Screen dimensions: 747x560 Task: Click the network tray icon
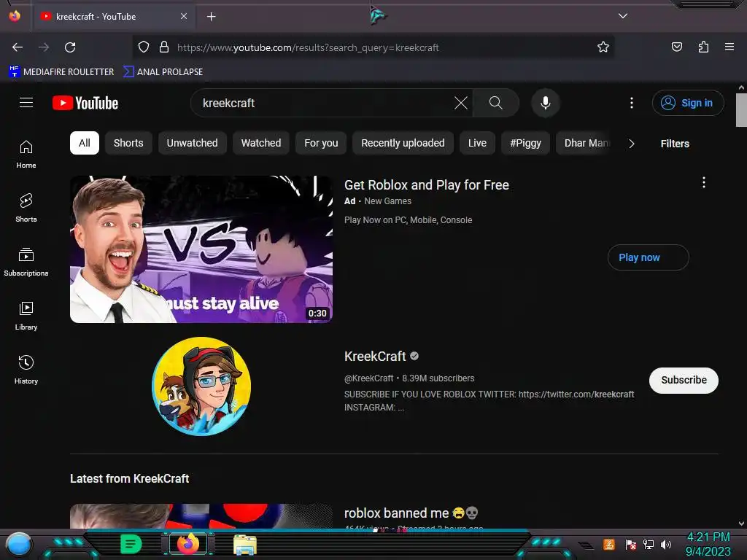tap(649, 544)
